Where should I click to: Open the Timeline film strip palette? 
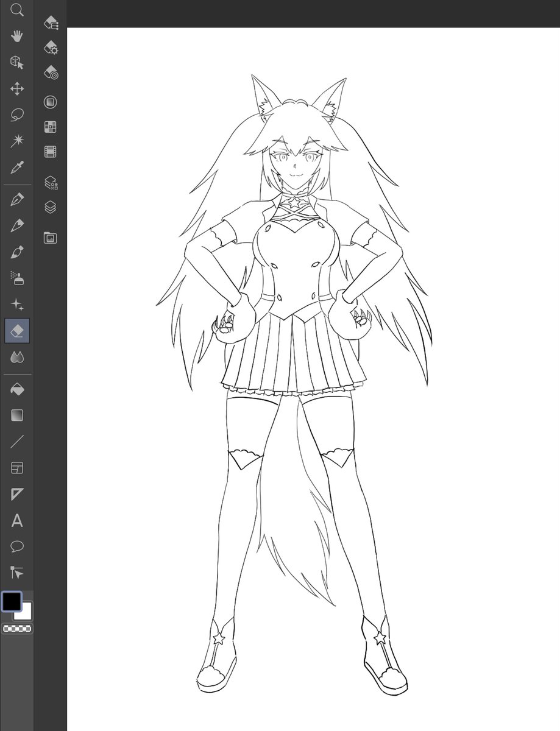coord(51,152)
